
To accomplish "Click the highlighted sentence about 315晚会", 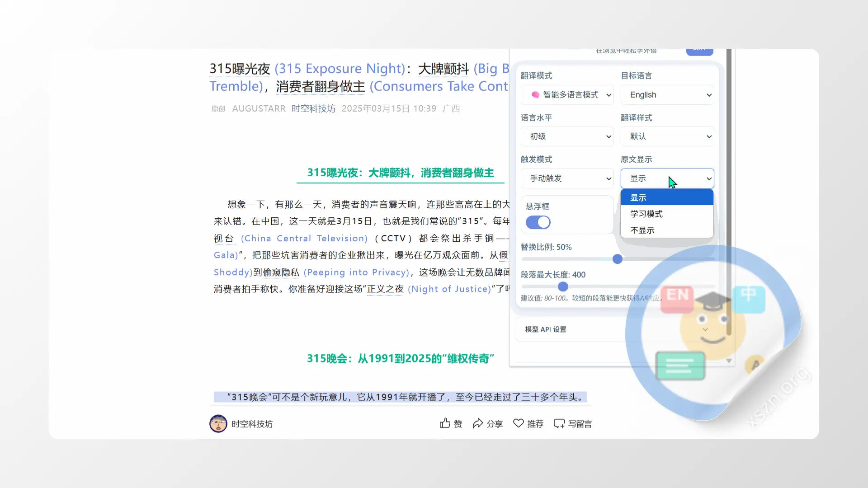I will tap(400, 397).
